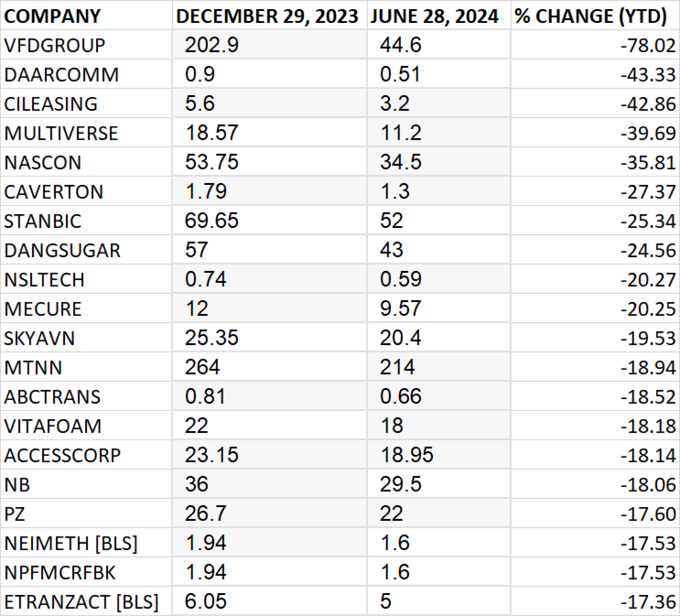Select the JUNE 28, 2024 header cell

(x=439, y=15)
